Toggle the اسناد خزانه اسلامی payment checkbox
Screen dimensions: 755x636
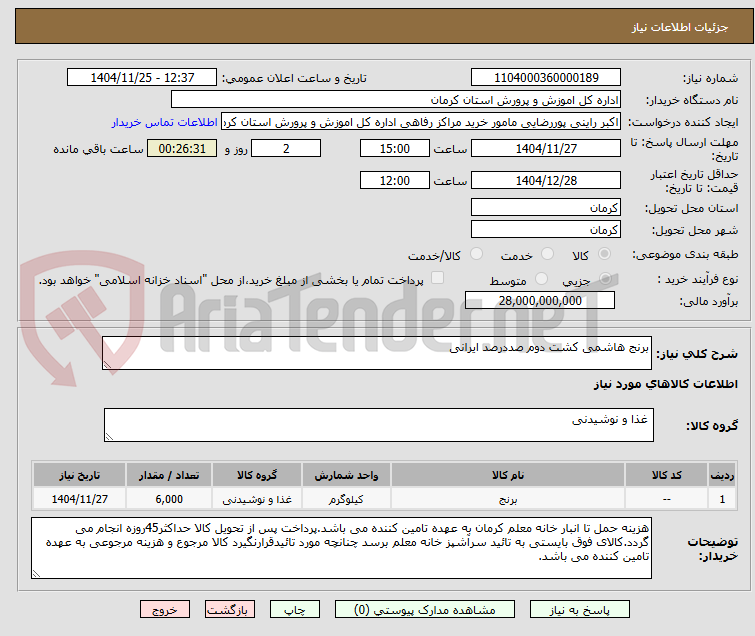pos(437,278)
